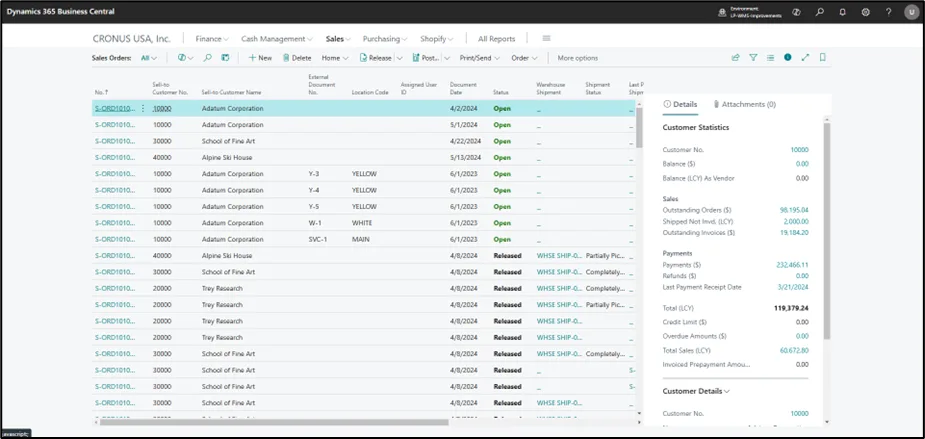The height and width of the screenshot is (439, 925).
Task: Create a New sales order
Action: click(x=260, y=58)
